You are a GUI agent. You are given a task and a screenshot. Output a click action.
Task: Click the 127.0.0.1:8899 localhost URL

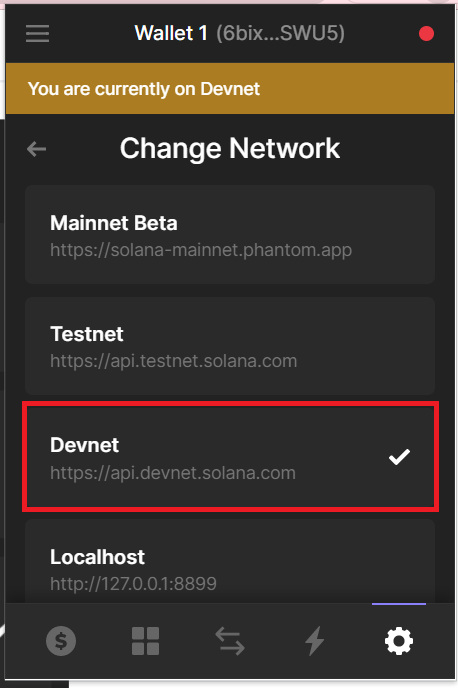[133, 584]
